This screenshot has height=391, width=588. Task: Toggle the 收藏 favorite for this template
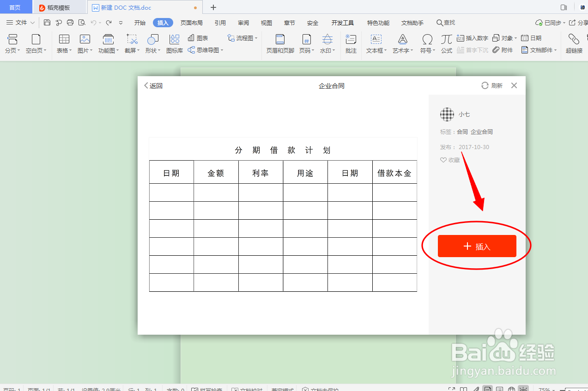coord(449,160)
